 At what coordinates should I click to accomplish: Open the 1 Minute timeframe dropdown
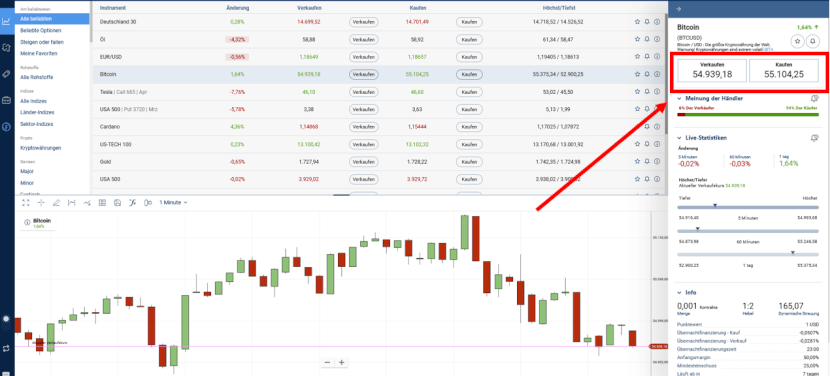174,202
